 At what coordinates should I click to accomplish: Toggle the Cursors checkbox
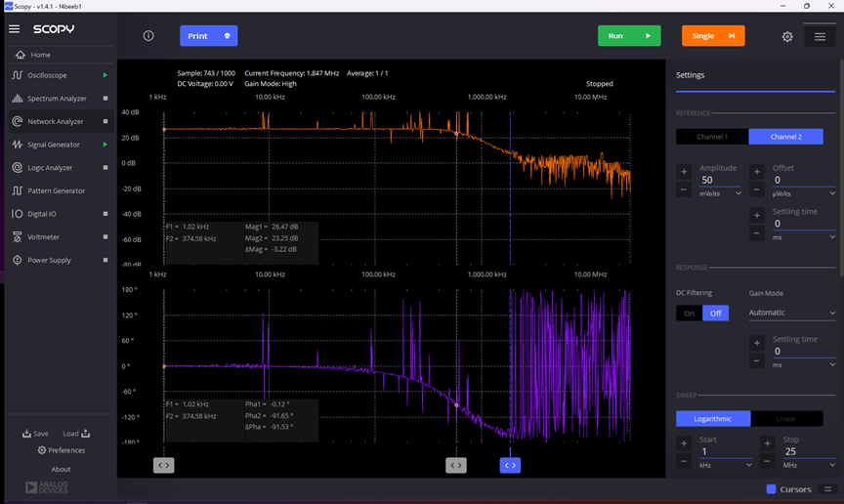[x=772, y=489]
